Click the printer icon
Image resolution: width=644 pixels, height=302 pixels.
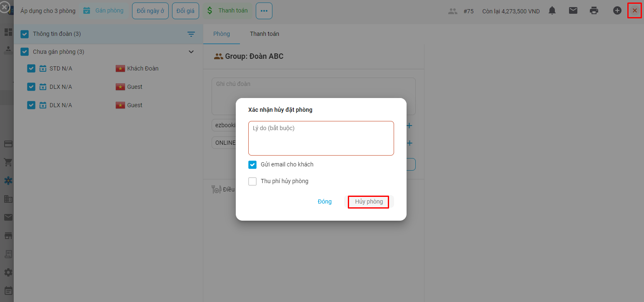(x=594, y=11)
